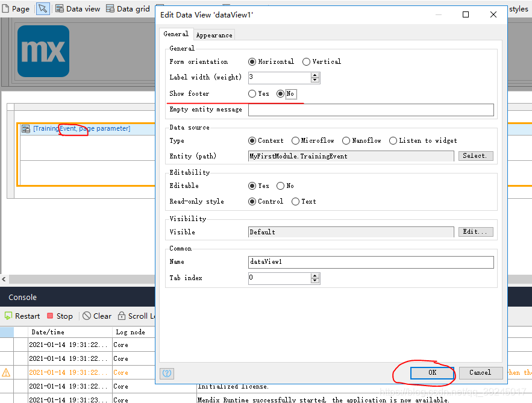This screenshot has height=403, width=532.
Task: Click the Restart icon in Console
Action: [8, 316]
